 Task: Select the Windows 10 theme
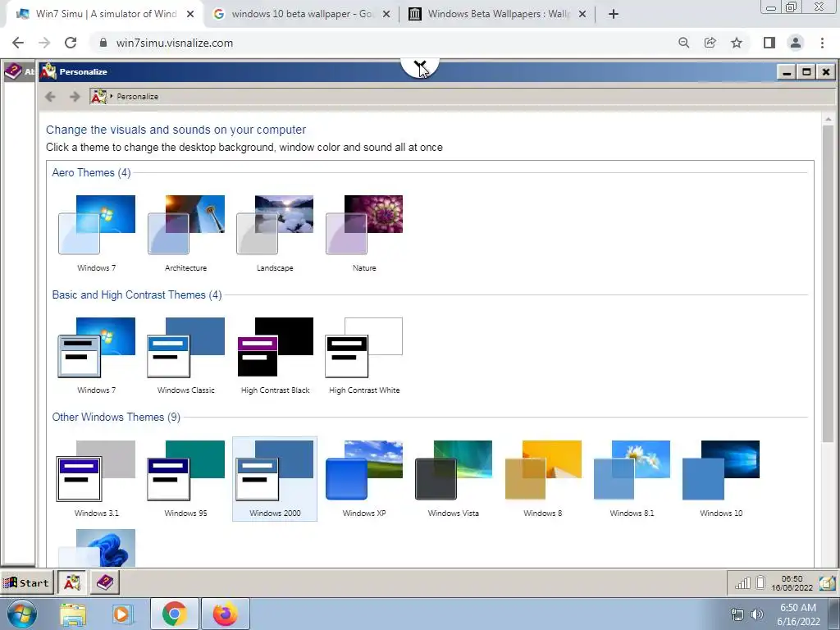721,478
